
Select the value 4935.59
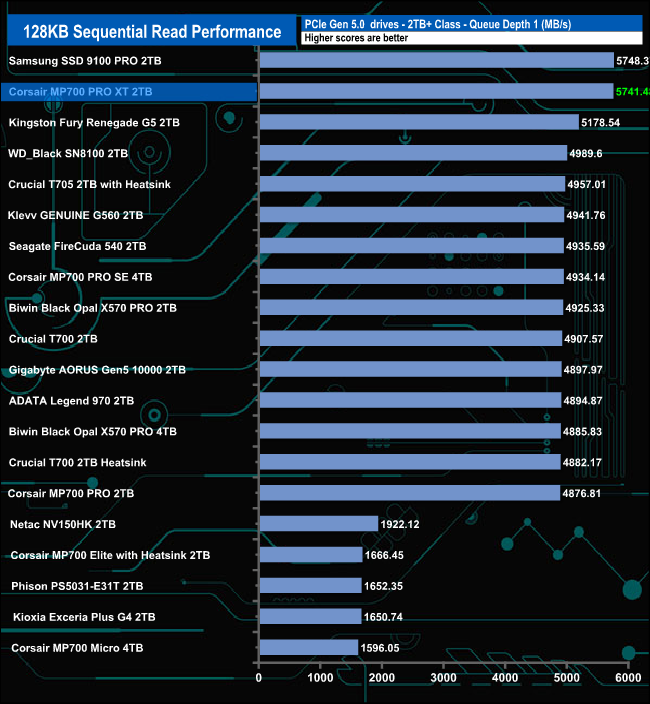[x=585, y=247]
